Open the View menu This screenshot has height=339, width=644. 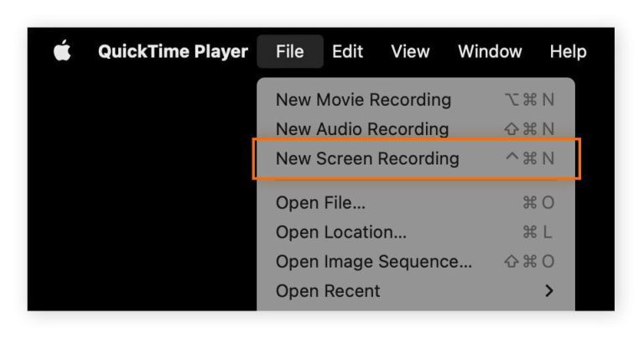410,51
